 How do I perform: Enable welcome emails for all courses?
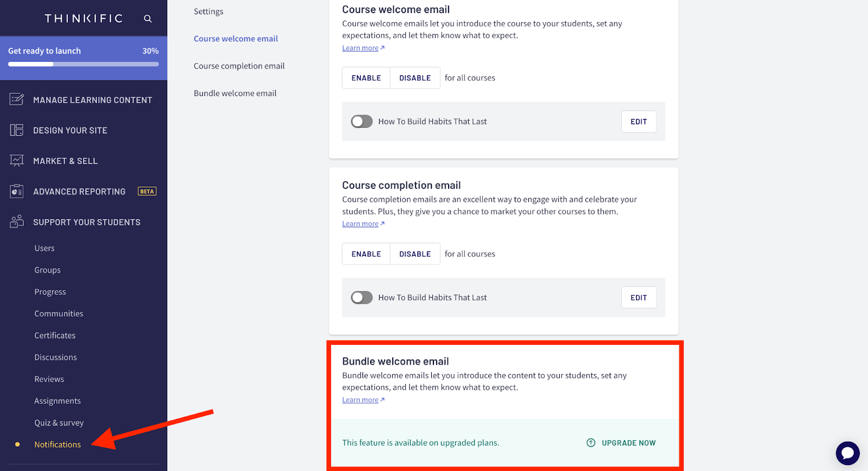366,78
